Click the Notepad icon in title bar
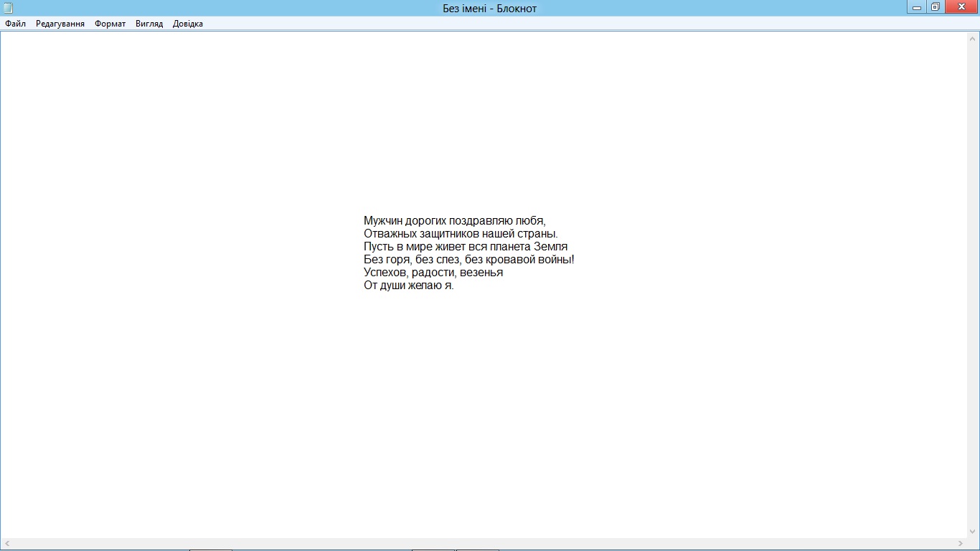This screenshot has width=980, height=551. point(8,8)
